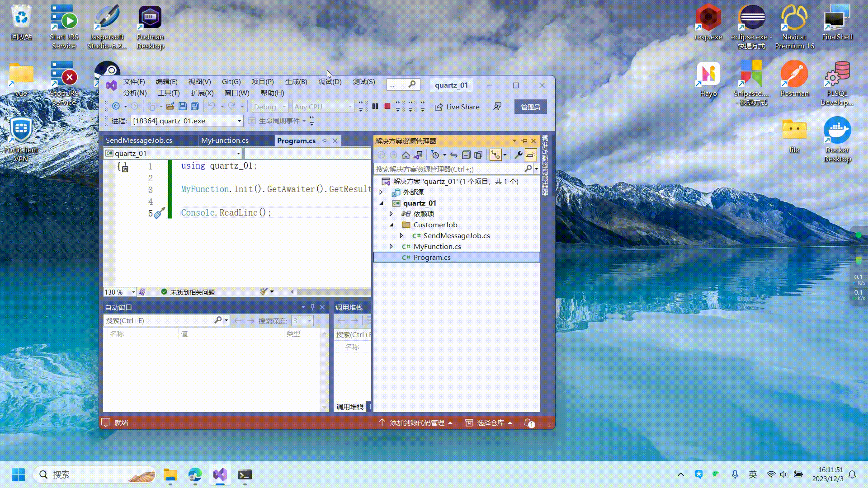Image resolution: width=868 pixels, height=488 pixels.
Task: Click Sync with Active Document icon
Action: point(454,155)
